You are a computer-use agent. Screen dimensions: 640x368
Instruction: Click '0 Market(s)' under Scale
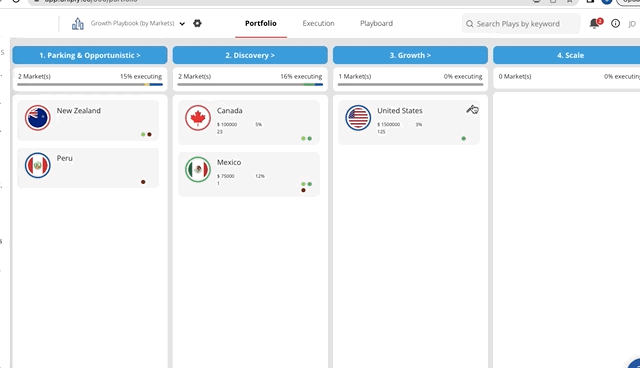tap(515, 76)
